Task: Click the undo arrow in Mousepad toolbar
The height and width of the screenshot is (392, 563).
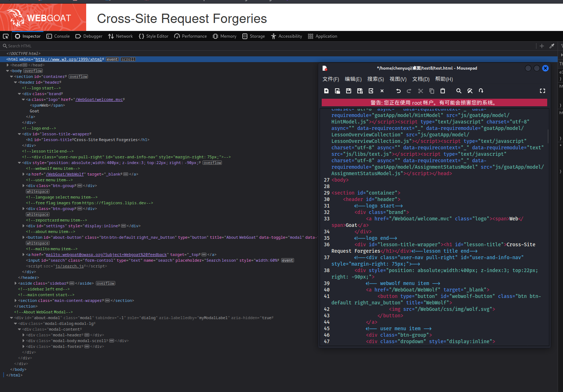Action: click(x=398, y=91)
